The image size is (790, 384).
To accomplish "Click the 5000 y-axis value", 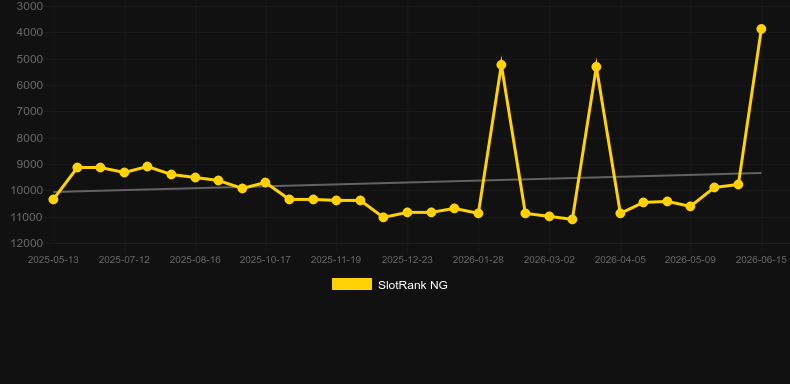I will pos(30,59).
